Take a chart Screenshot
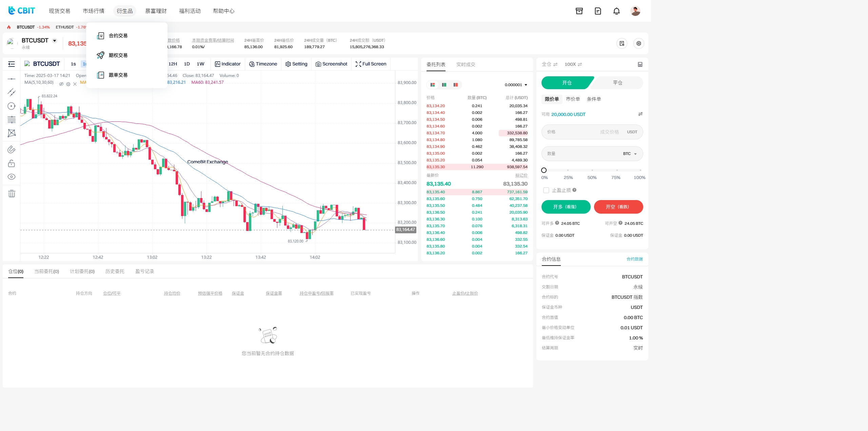 [x=331, y=64]
